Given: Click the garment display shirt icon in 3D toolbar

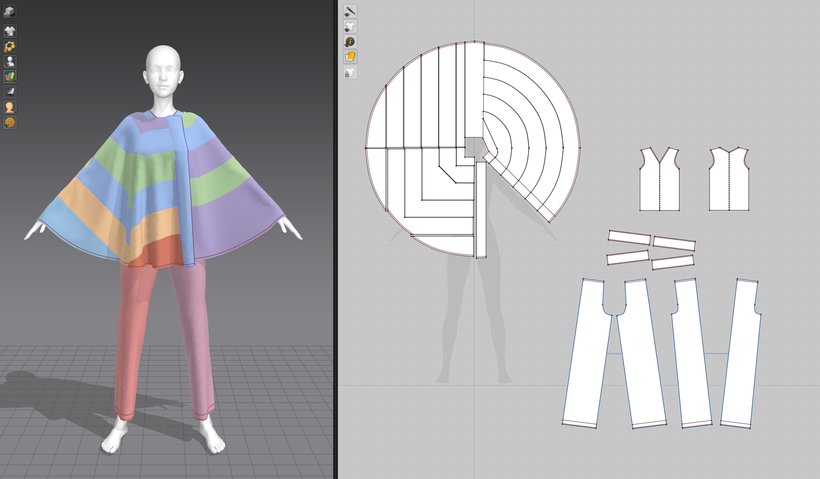Looking at the screenshot, I should point(9,31).
